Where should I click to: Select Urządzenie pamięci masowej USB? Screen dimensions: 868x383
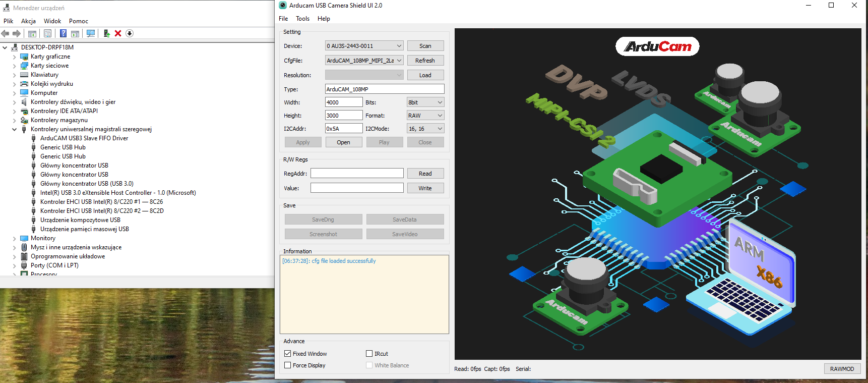pos(85,229)
